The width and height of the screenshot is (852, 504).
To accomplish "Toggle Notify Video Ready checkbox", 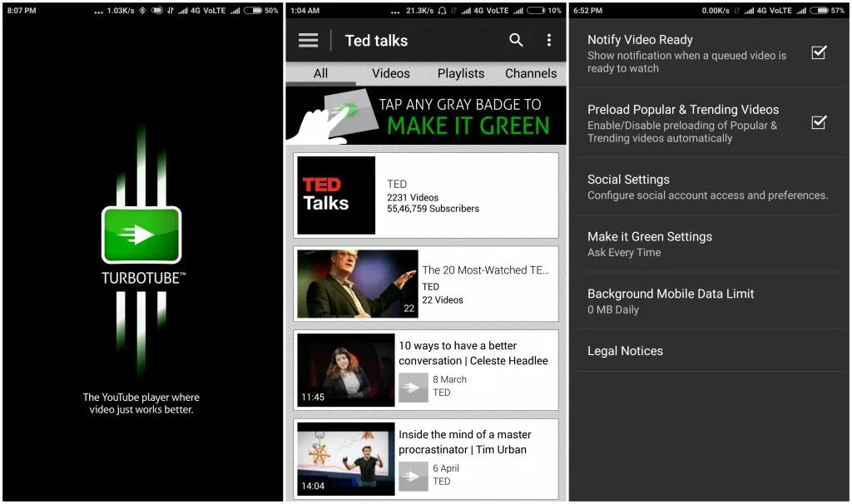I will coord(819,52).
